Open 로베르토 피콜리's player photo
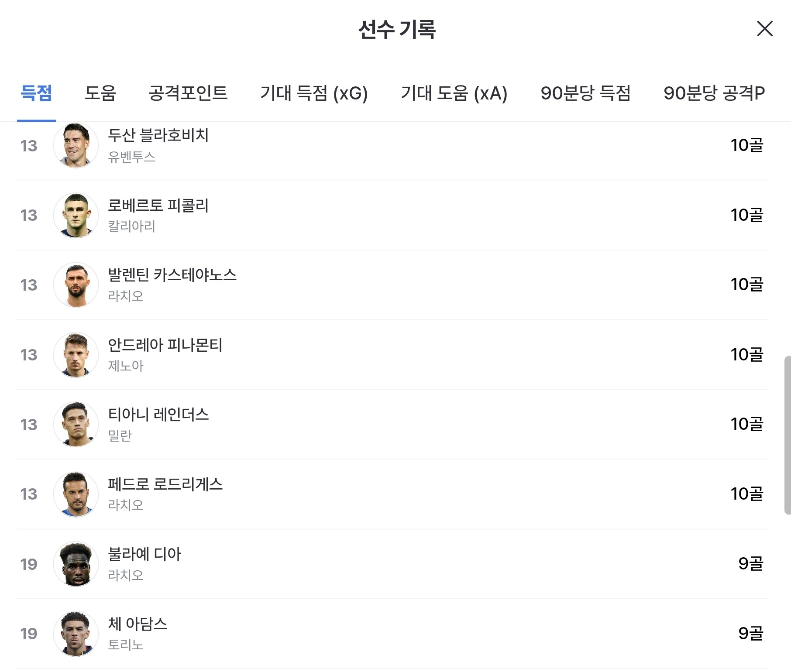 [x=76, y=215]
